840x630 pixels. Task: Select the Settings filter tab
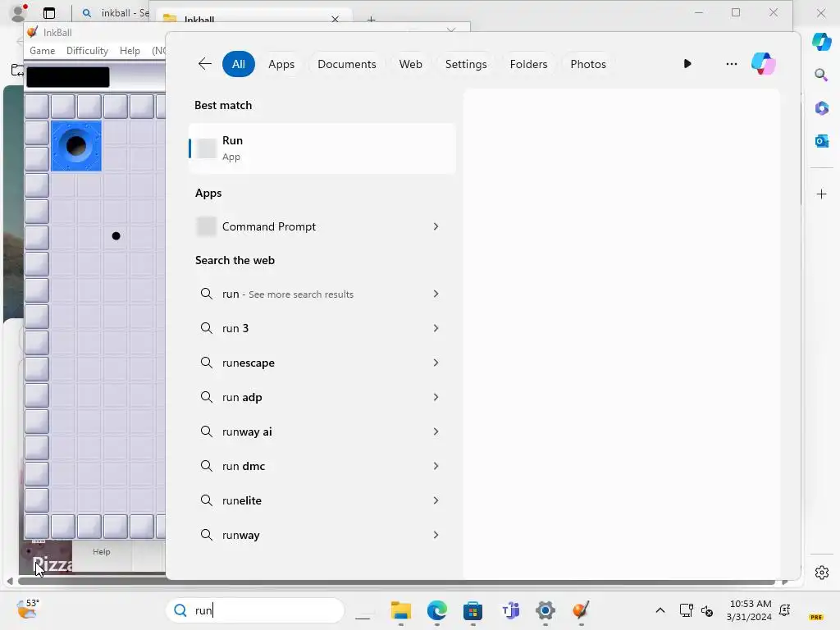466,64
